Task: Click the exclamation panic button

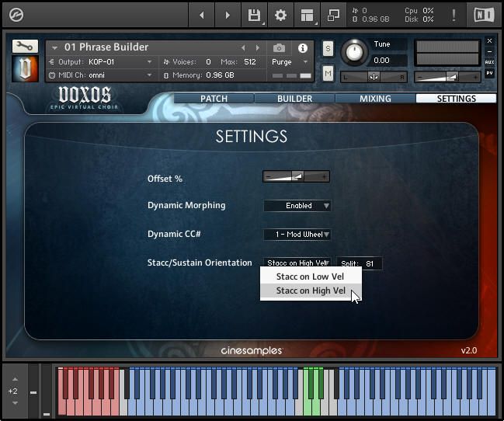Action: 454,15
